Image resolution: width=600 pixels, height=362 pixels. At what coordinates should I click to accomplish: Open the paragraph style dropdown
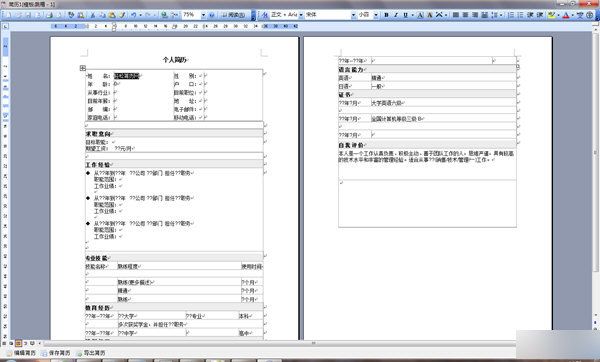coord(301,15)
